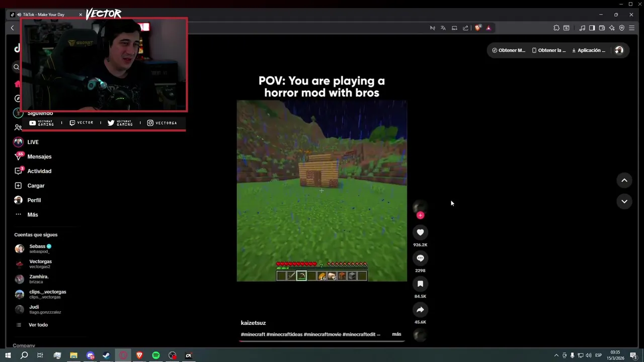Open the Brave Wallet icon
This screenshot has width=644, height=362.
[x=602, y=28]
